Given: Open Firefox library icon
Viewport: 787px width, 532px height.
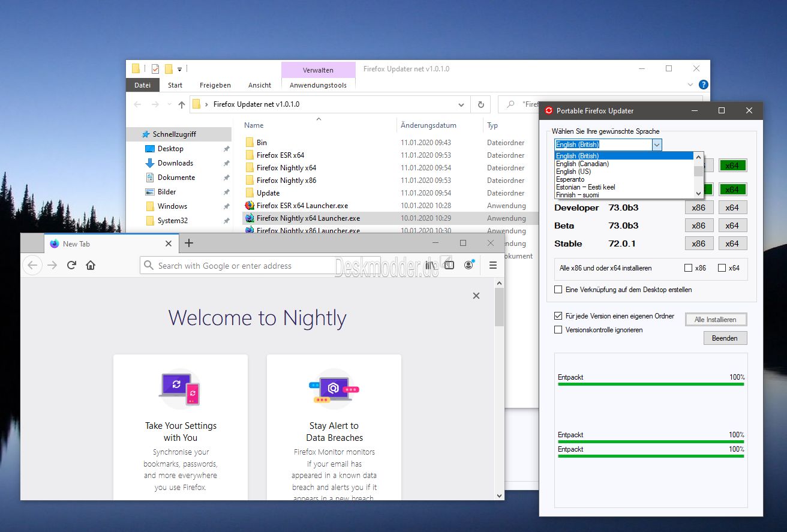Looking at the screenshot, I should [430, 265].
